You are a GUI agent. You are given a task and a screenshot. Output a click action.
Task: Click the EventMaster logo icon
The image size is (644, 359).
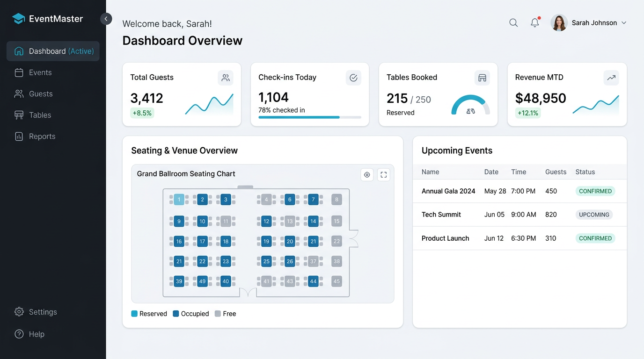(x=18, y=19)
